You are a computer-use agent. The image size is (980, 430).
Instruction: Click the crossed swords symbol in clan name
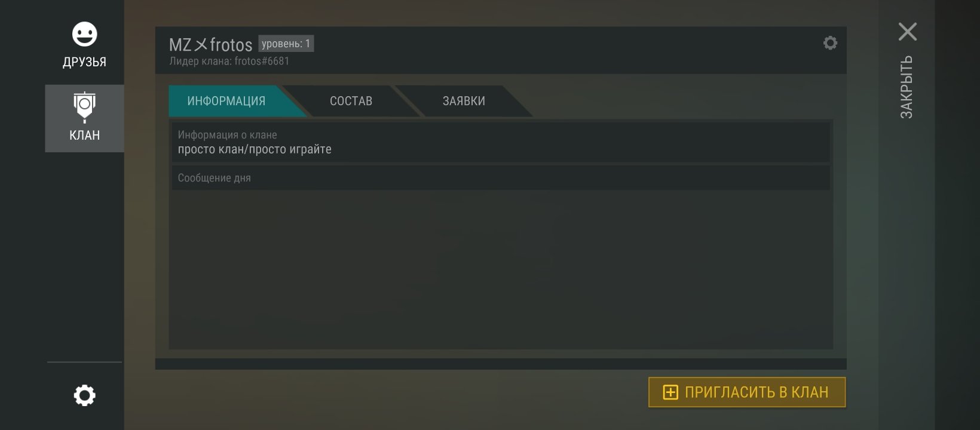tap(201, 45)
